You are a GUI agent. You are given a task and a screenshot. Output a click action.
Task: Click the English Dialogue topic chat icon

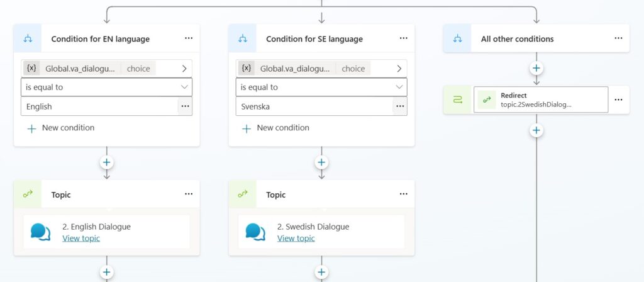pos(41,232)
